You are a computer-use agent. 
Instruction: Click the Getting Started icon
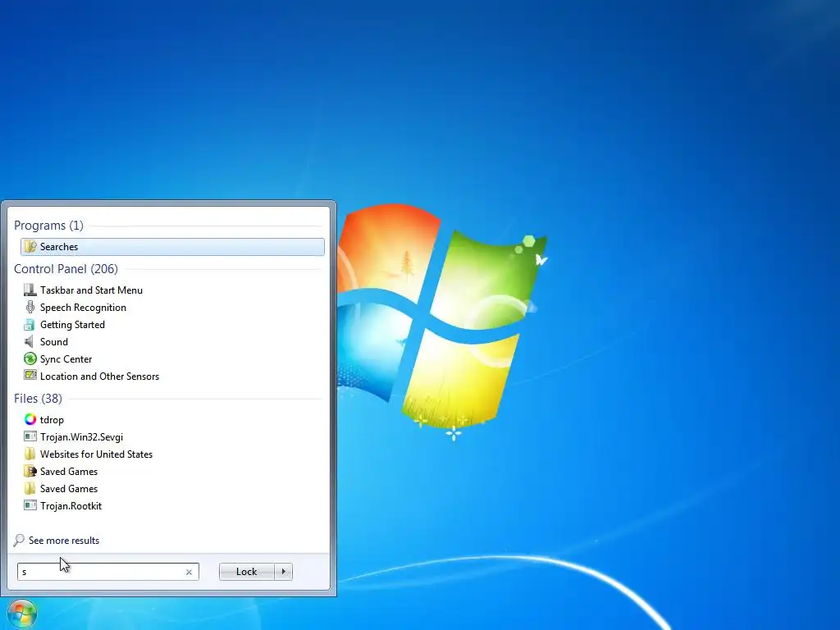[30, 325]
